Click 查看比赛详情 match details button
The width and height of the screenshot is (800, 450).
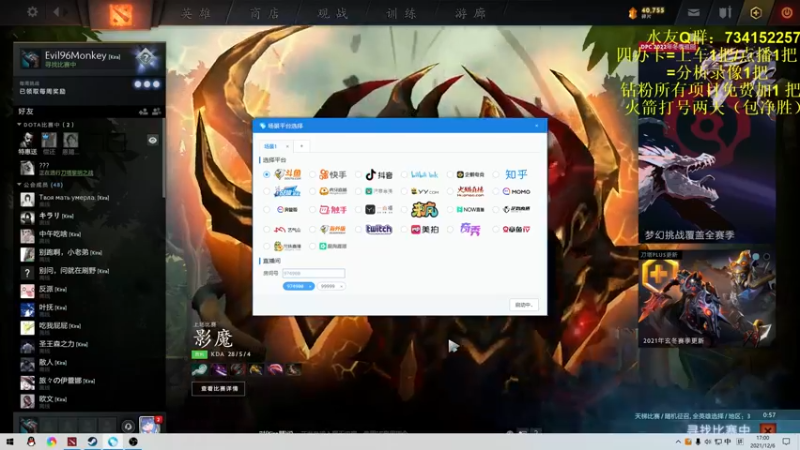[x=219, y=389]
